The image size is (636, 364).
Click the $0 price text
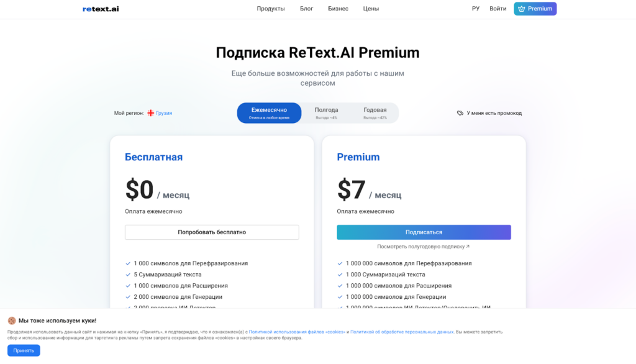pos(140,189)
